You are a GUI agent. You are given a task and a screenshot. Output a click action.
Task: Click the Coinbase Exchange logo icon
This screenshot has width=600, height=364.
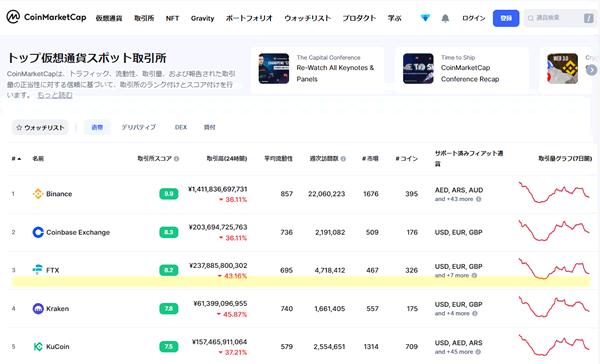pos(38,232)
